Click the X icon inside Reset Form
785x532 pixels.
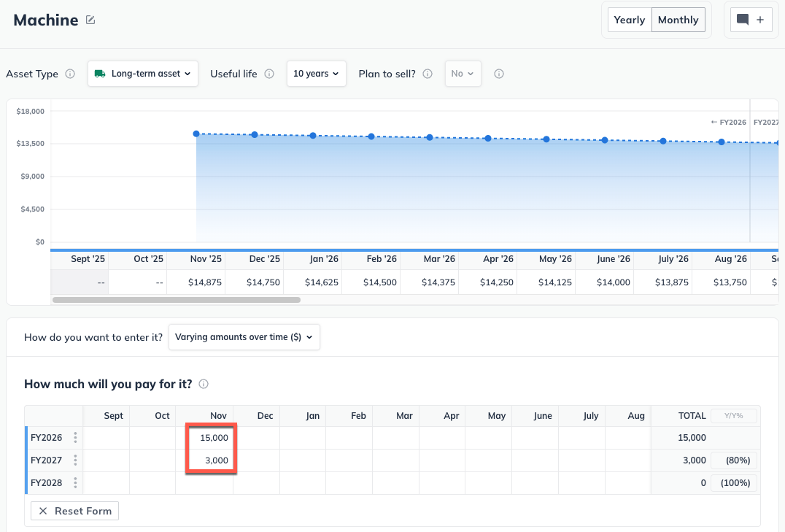[x=43, y=511]
